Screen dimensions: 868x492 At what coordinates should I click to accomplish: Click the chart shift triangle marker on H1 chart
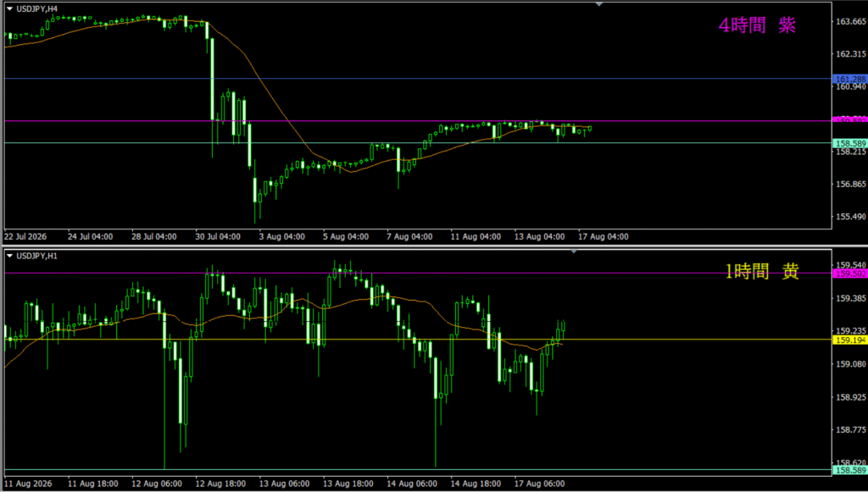[x=574, y=252]
